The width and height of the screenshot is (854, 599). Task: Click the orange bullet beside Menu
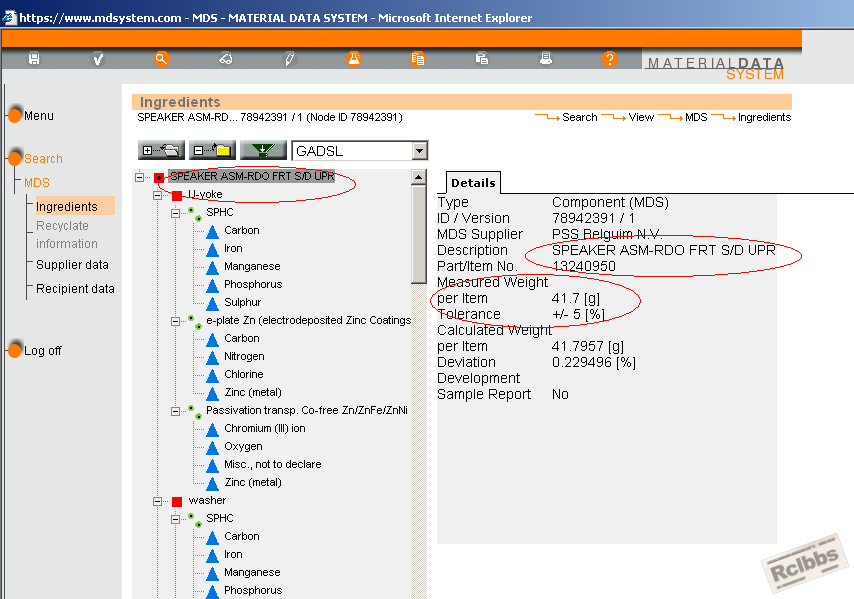pos(15,114)
